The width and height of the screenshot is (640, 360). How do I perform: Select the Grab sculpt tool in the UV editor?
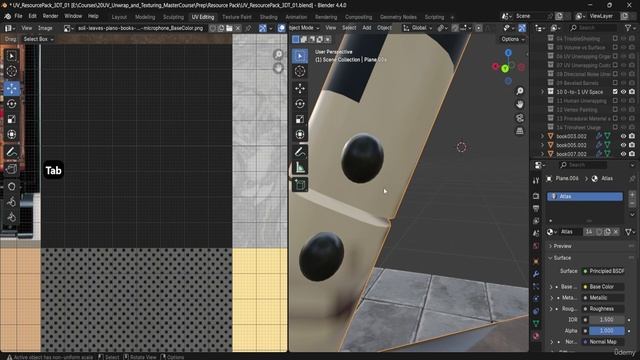[x=11, y=186]
